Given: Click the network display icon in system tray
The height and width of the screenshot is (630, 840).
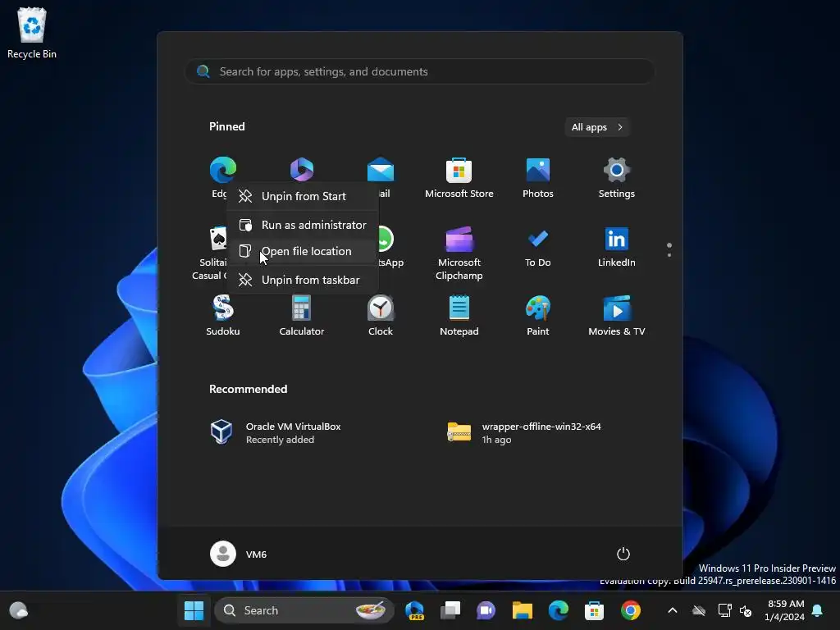Looking at the screenshot, I should (x=724, y=610).
